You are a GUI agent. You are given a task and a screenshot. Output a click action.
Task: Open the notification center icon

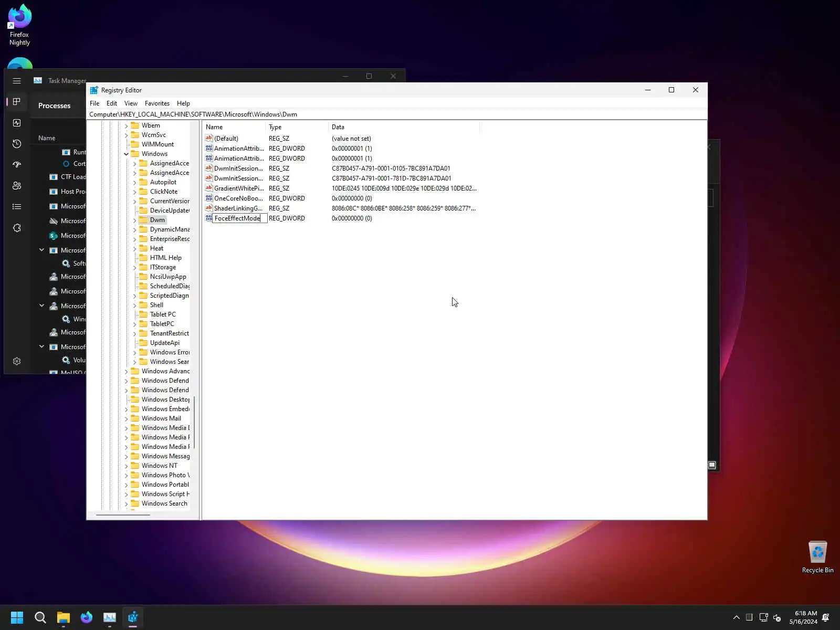pos(826,617)
